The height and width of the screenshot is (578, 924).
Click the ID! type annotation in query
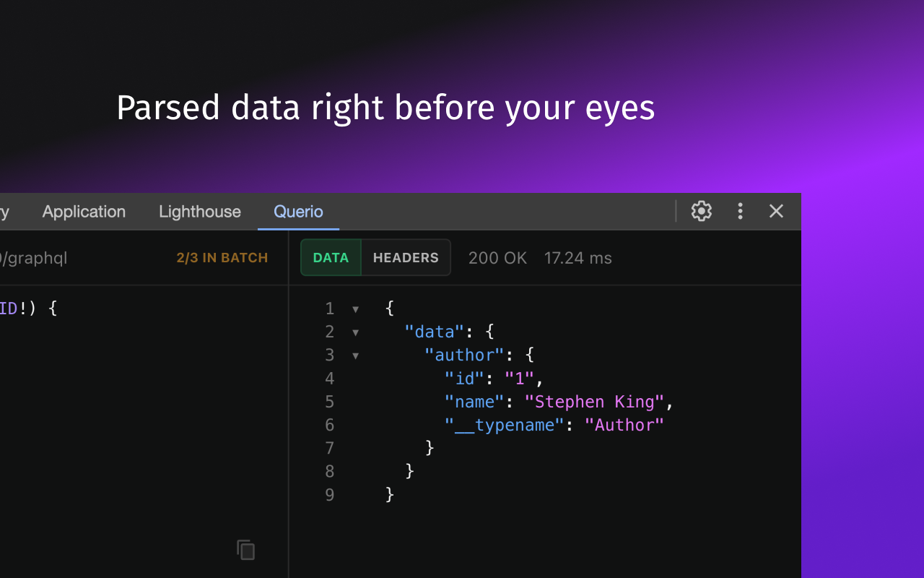[10, 308]
